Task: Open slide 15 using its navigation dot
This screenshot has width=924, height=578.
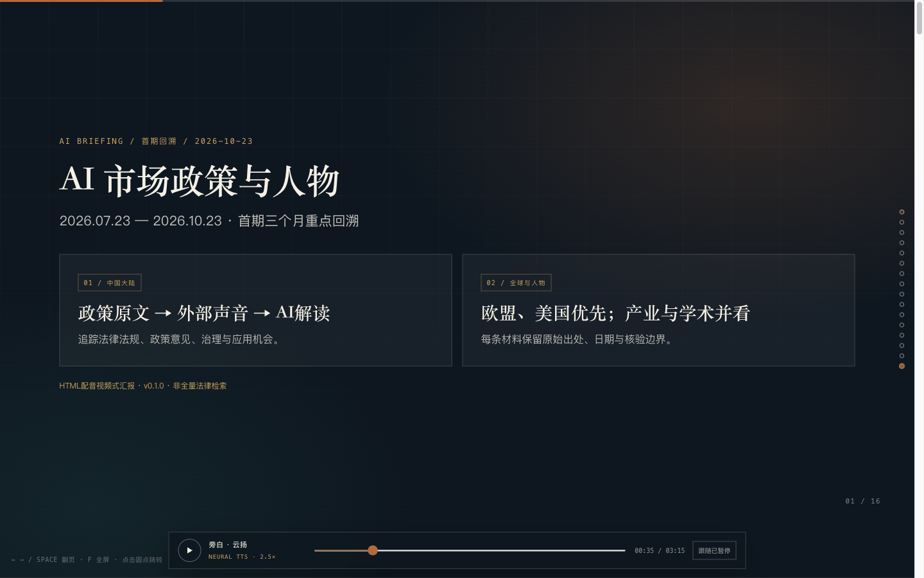Action: tap(902, 356)
